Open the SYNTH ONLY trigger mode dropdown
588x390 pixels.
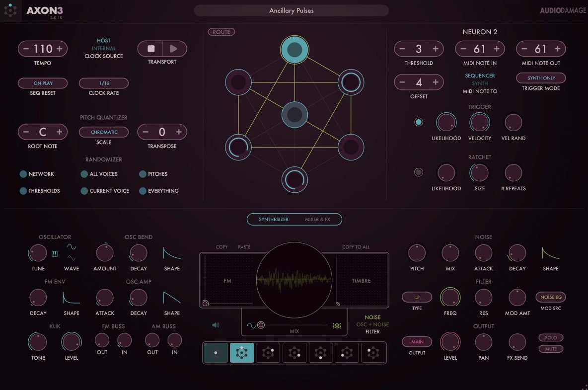click(541, 78)
